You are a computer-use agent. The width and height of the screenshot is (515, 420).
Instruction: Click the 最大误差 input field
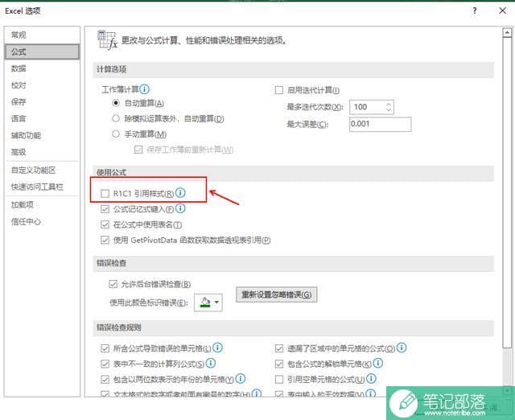(x=380, y=124)
